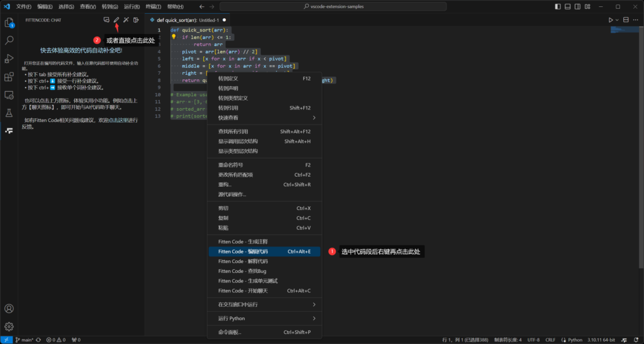Open the Testing flask icon view
This screenshot has width=644, height=344.
(9, 113)
